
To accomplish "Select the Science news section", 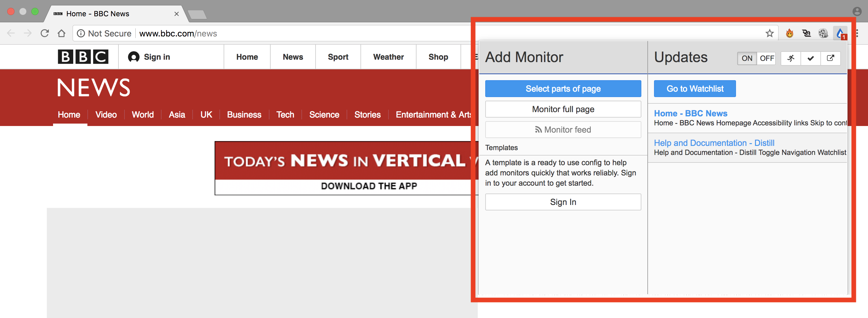I will point(324,115).
